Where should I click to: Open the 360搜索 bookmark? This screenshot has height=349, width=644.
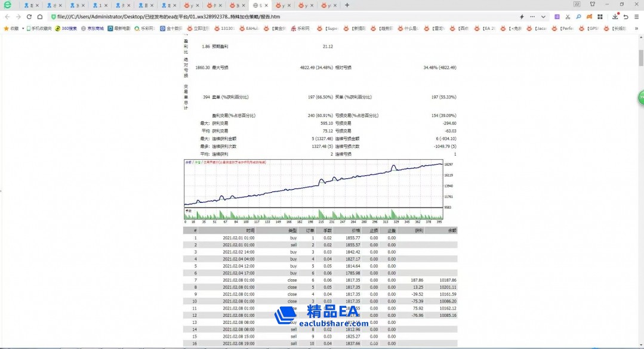(66, 28)
